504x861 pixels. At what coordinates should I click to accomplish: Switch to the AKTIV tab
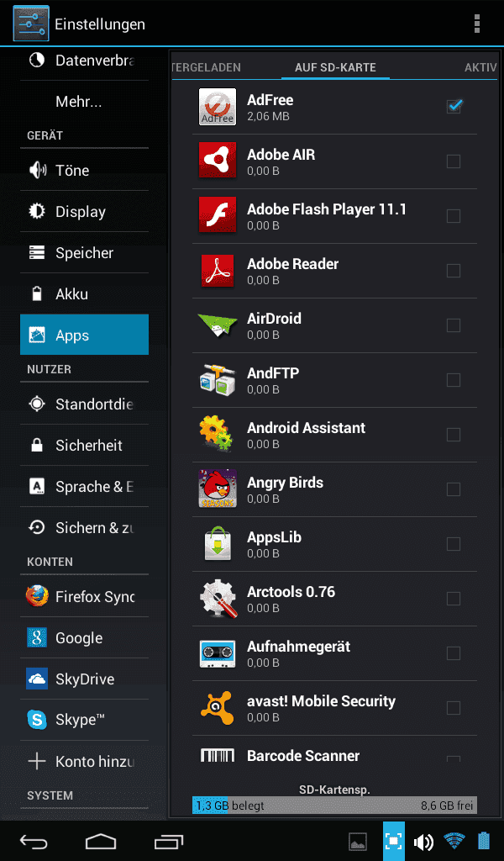pos(480,67)
